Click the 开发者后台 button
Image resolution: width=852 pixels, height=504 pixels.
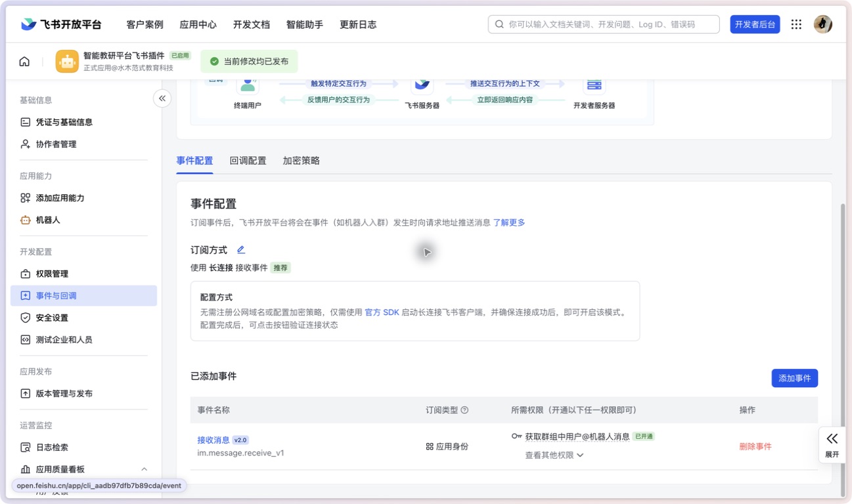(x=755, y=24)
